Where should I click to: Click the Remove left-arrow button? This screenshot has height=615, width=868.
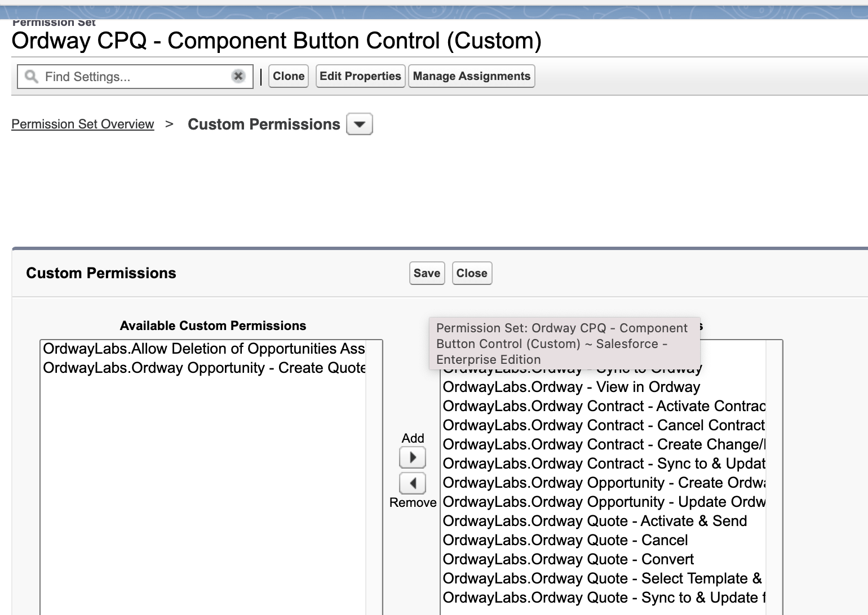coord(413,483)
